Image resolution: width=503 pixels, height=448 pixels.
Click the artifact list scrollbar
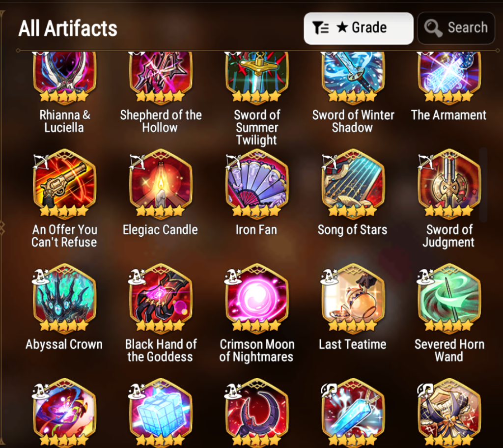point(483,185)
